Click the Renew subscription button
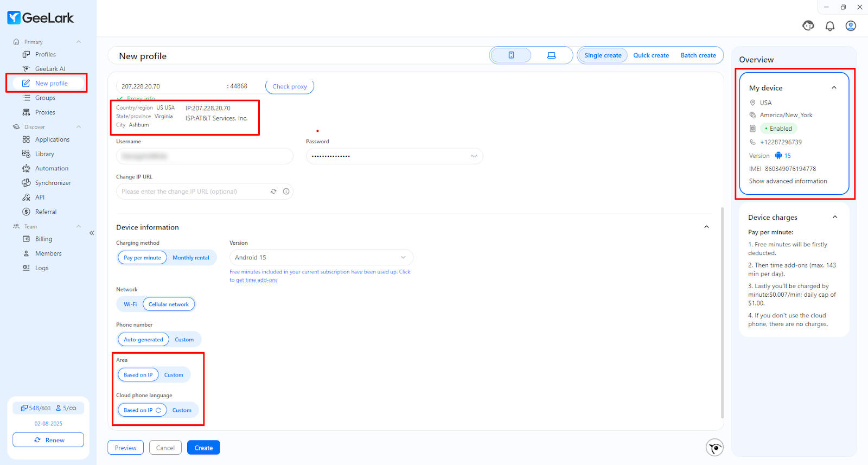Screen dimensions: 868x465 [x=48, y=440]
